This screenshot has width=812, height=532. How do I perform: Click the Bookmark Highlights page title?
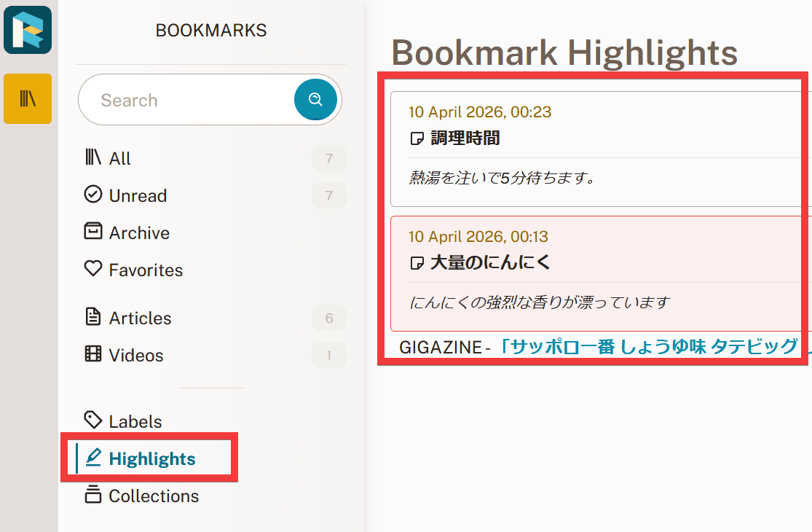[x=564, y=52]
